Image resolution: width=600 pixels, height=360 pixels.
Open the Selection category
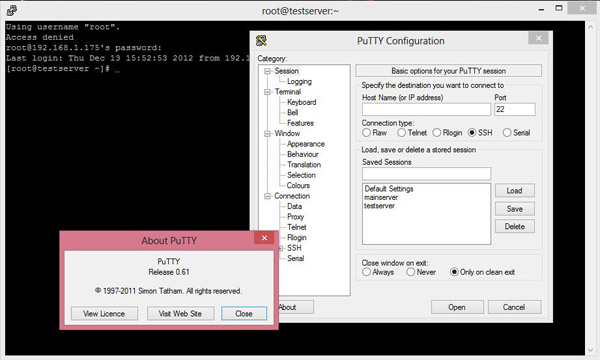pyautogui.click(x=301, y=175)
